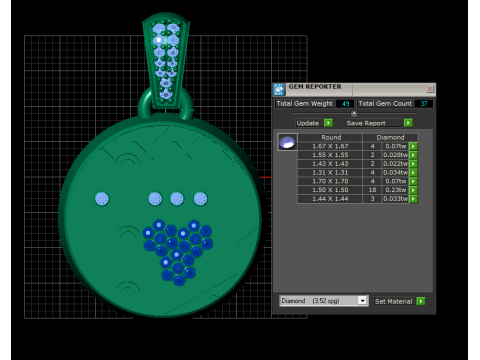Click the Update button label
This screenshot has height=360, width=480.
tap(308, 123)
